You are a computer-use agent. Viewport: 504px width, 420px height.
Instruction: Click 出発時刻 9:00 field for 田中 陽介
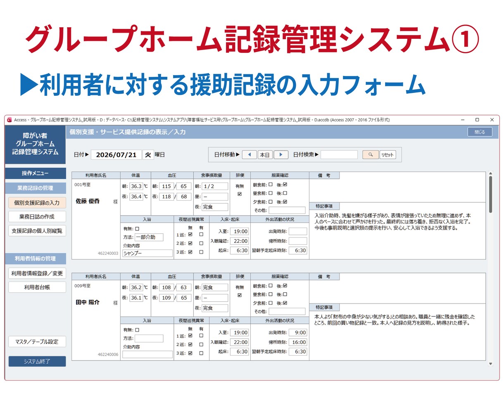tap(298, 332)
